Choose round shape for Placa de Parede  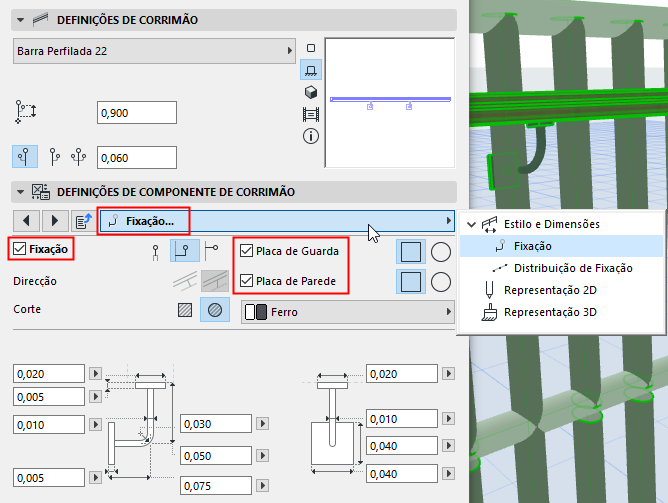[x=441, y=282]
